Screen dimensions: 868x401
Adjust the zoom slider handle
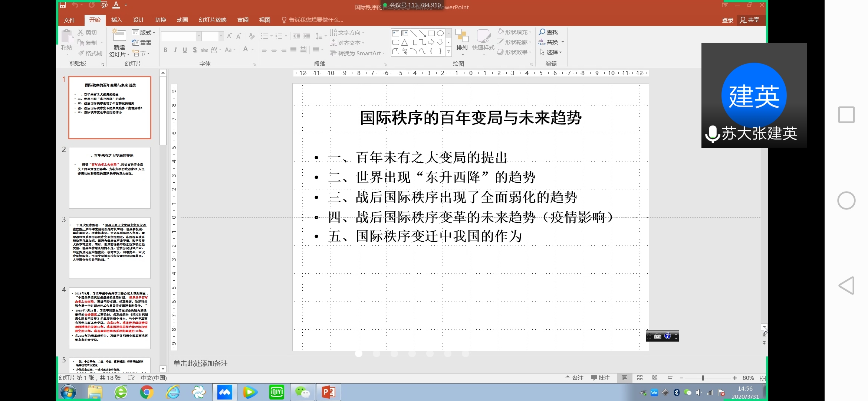703,378
